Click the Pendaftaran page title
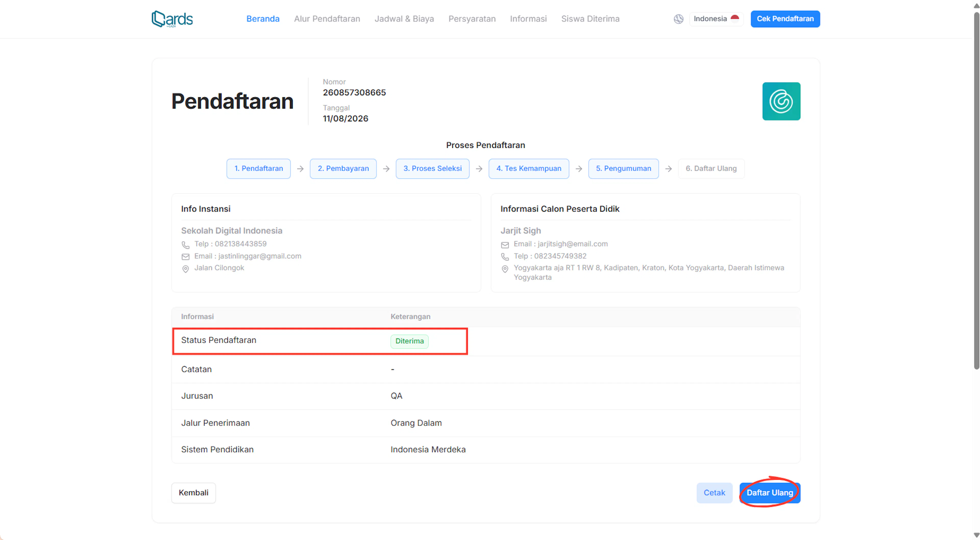This screenshot has width=980, height=540. point(232,101)
